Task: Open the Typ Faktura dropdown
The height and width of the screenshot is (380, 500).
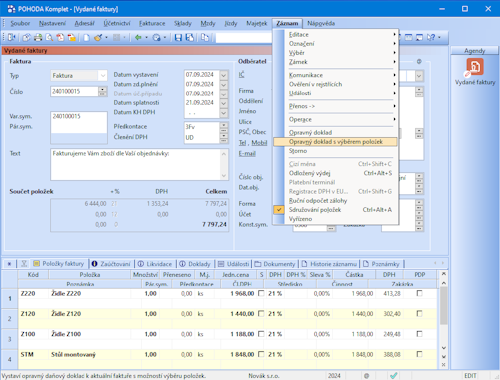Action: tap(103, 76)
